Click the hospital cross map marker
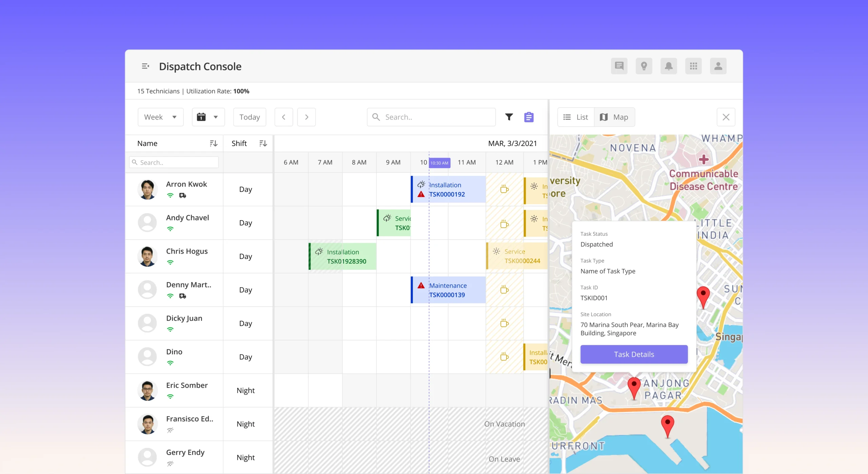Image resolution: width=868 pixels, height=474 pixels. tap(704, 159)
